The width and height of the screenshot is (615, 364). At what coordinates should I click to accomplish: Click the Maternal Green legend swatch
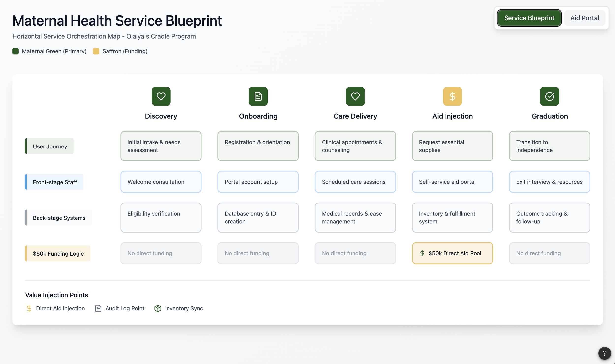[15, 51]
